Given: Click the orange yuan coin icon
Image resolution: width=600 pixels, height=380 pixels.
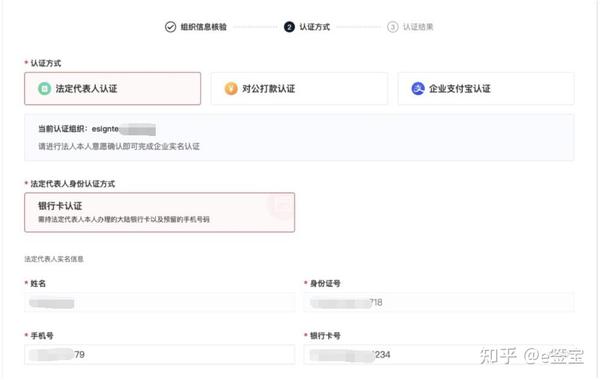Looking at the screenshot, I should coord(231,89).
